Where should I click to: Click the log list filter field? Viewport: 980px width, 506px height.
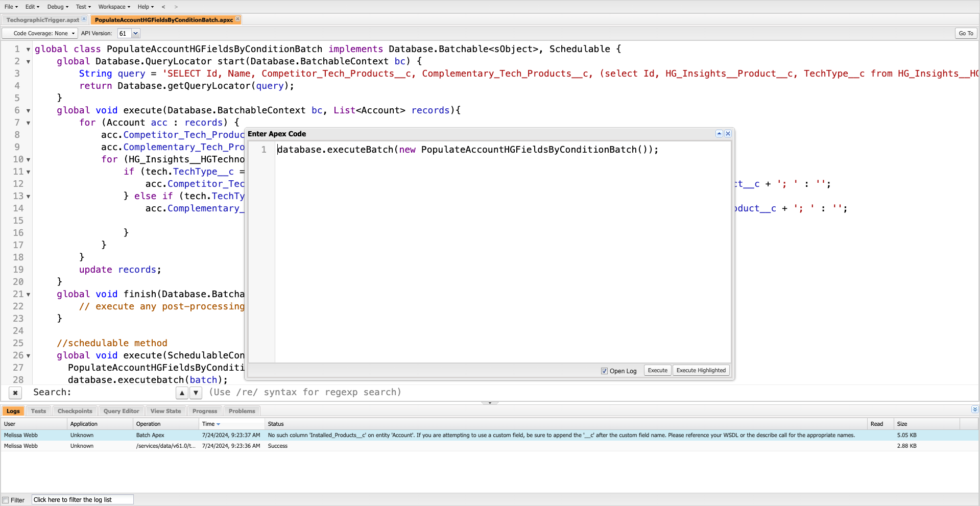click(x=83, y=500)
